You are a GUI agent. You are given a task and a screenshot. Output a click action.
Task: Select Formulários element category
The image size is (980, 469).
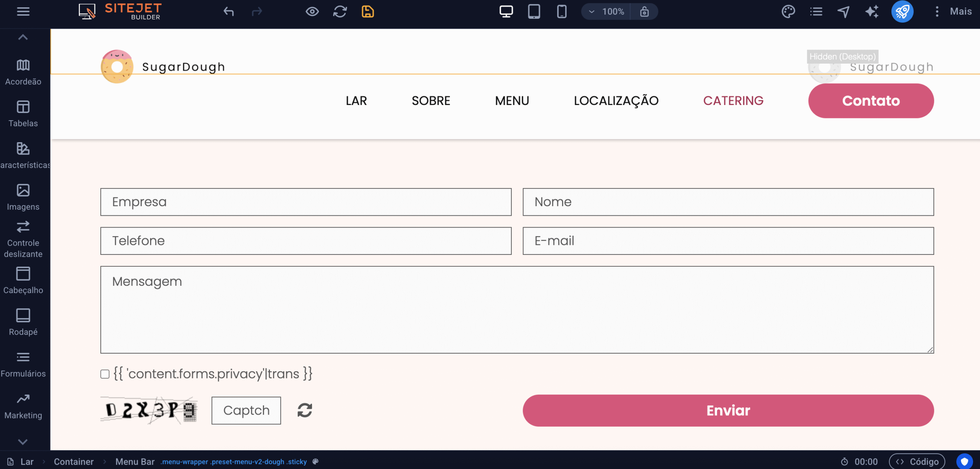[x=23, y=364]
